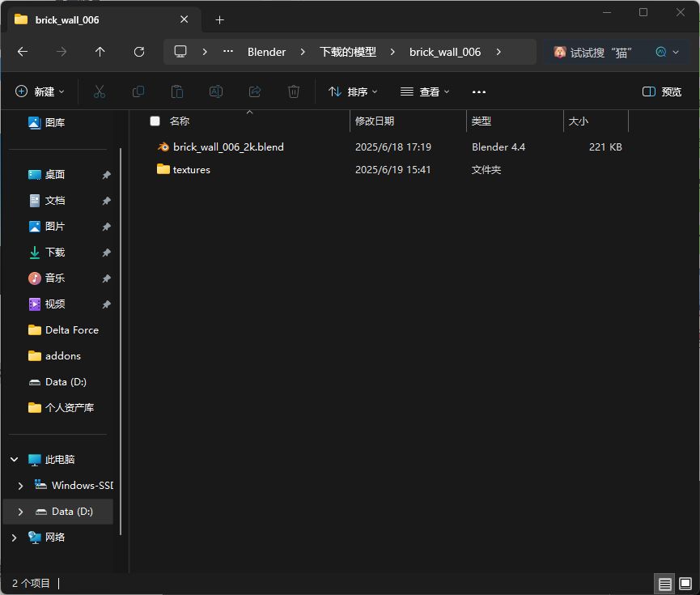
Task: Click the Cut scissors icon in toolbar
Action: click(x=100, y=91)
